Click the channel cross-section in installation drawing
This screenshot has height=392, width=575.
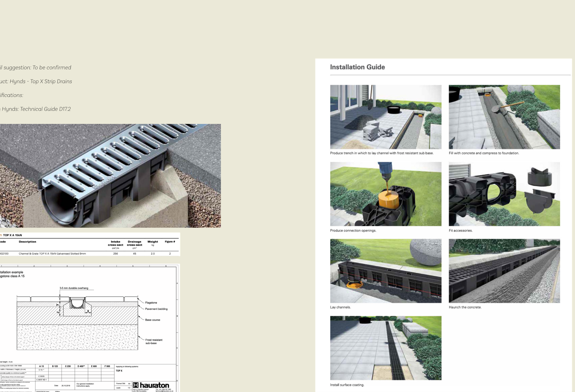pyautogui.click(x=77, y=303)
